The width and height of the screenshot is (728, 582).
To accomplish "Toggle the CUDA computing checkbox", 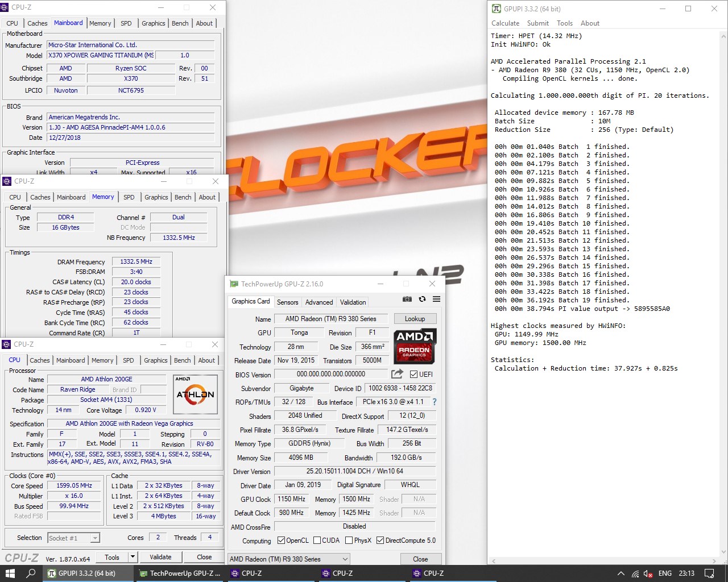I will coord(317,541).
